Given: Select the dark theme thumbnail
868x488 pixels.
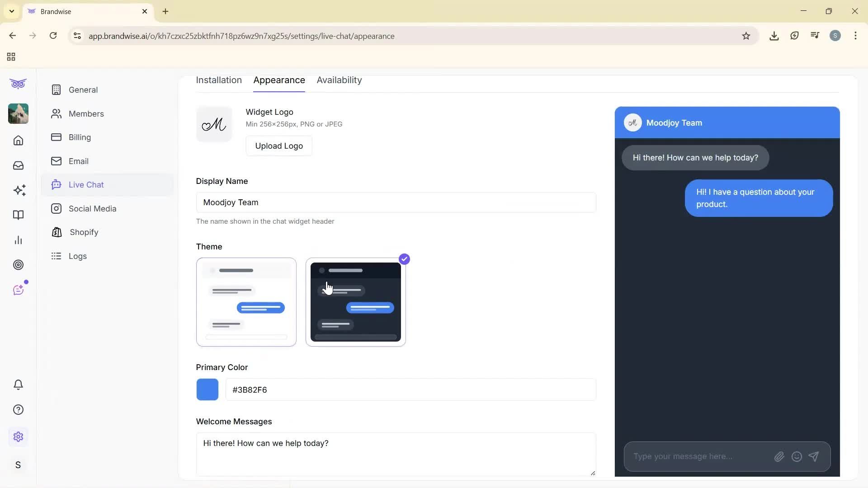Looking at the screenshot, I should click(355, 302).
